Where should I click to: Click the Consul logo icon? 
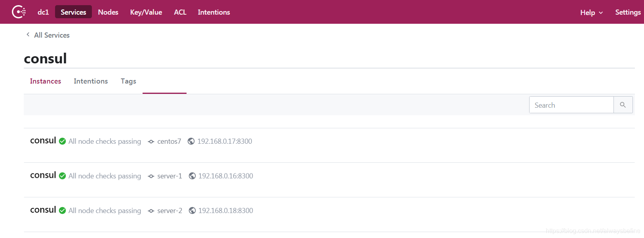pyautogui.click(x=19, y=12)
